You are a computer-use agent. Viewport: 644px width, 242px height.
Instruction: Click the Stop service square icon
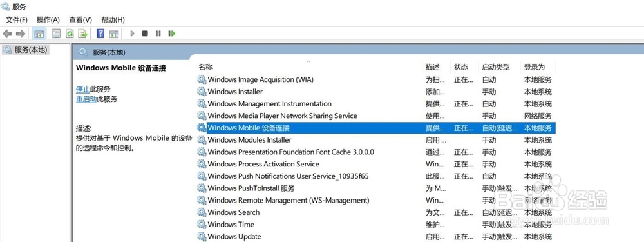(145, 34)
